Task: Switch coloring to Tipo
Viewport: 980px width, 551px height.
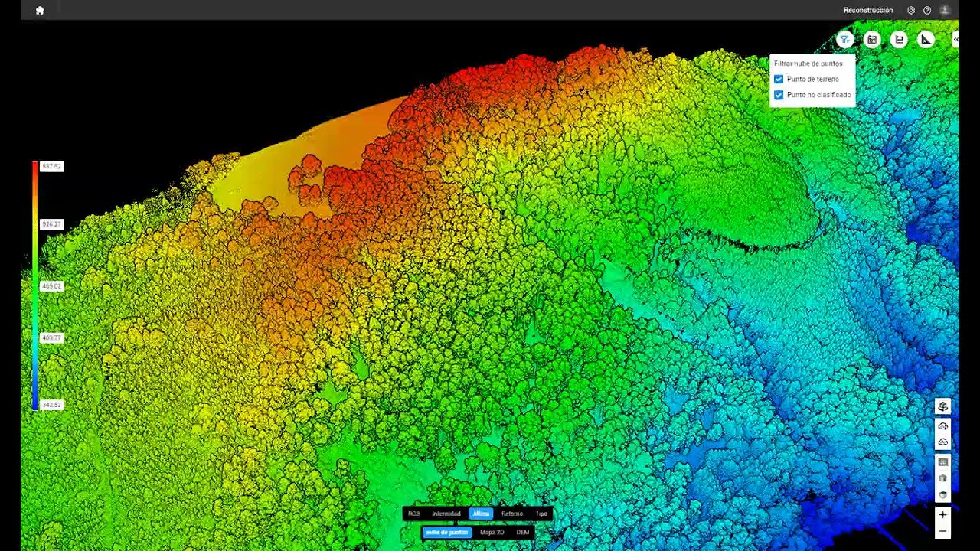Action: 541,514
